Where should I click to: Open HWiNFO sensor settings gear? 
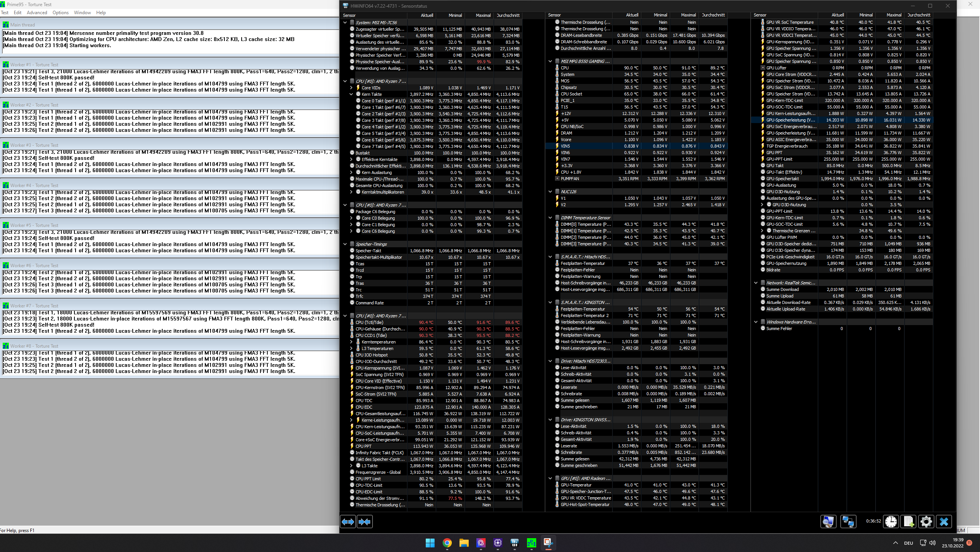(x=926, y=521)
